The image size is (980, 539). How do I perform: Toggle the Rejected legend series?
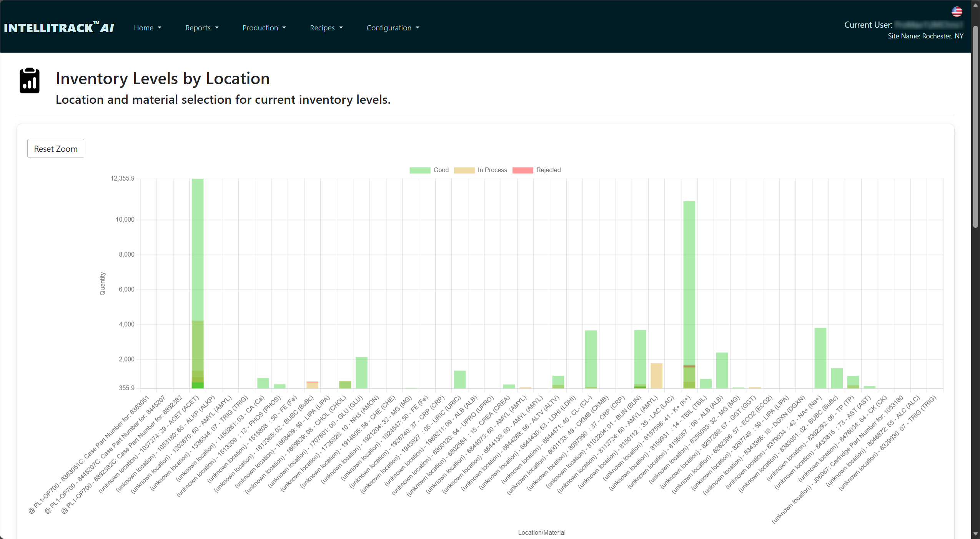pos(536,170)
